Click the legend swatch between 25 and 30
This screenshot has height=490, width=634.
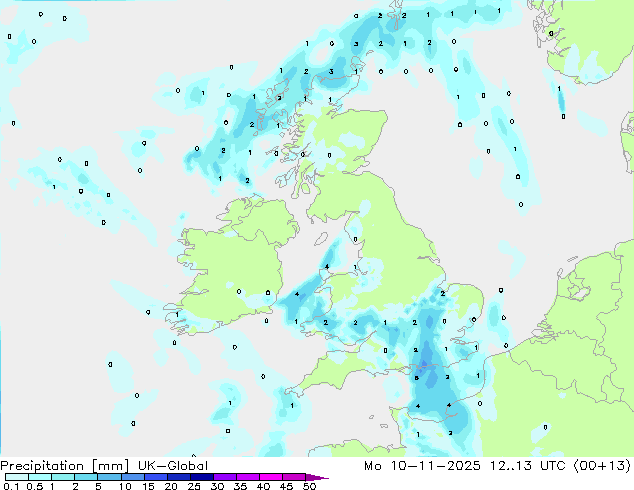[x=202, y=477]
